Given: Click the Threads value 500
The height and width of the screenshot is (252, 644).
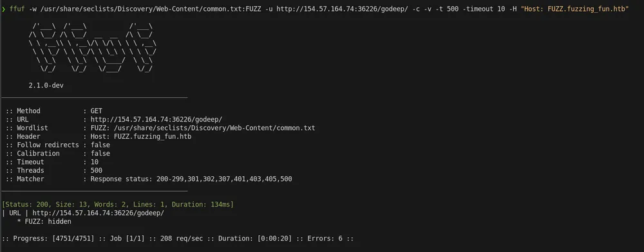Looking at the screenshot, I should (97, 171).
